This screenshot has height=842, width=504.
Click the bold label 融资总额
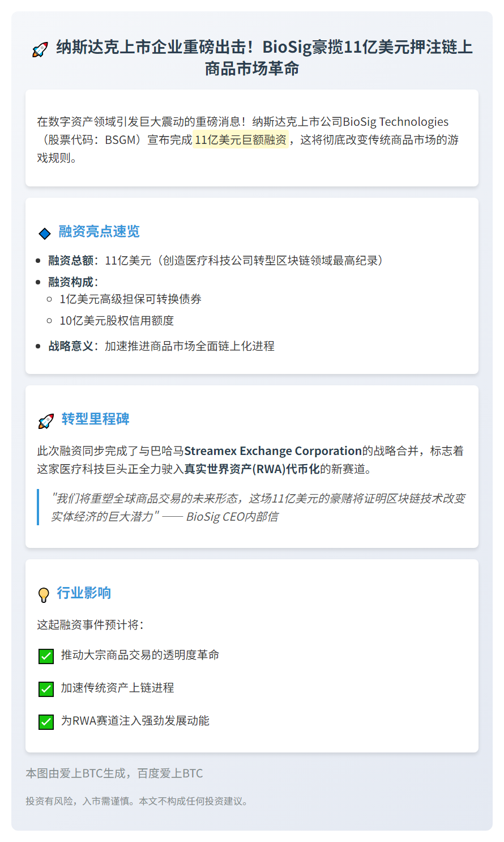click(71, 260)
